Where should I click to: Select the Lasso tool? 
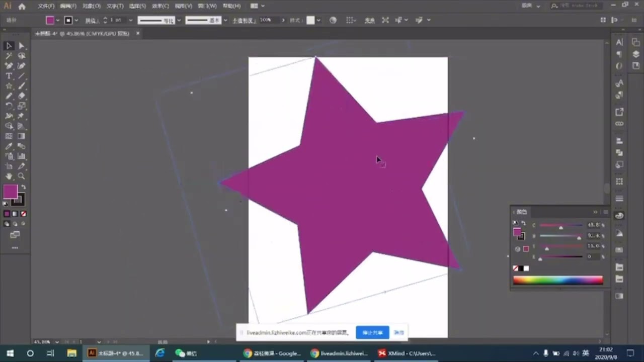click(22, 56)
